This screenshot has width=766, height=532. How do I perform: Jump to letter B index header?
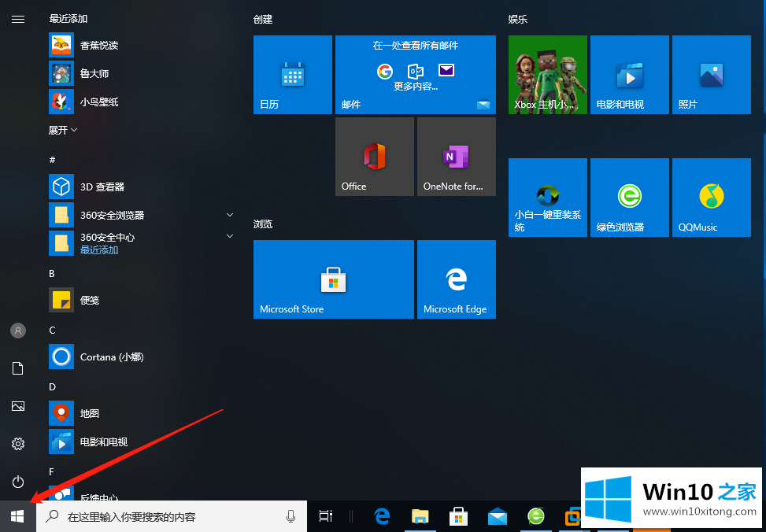pos(52,274)
